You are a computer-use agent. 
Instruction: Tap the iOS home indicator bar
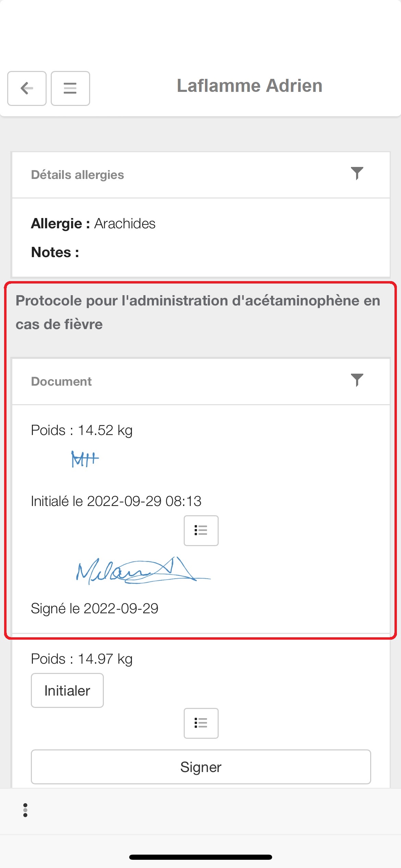point(200,857)
